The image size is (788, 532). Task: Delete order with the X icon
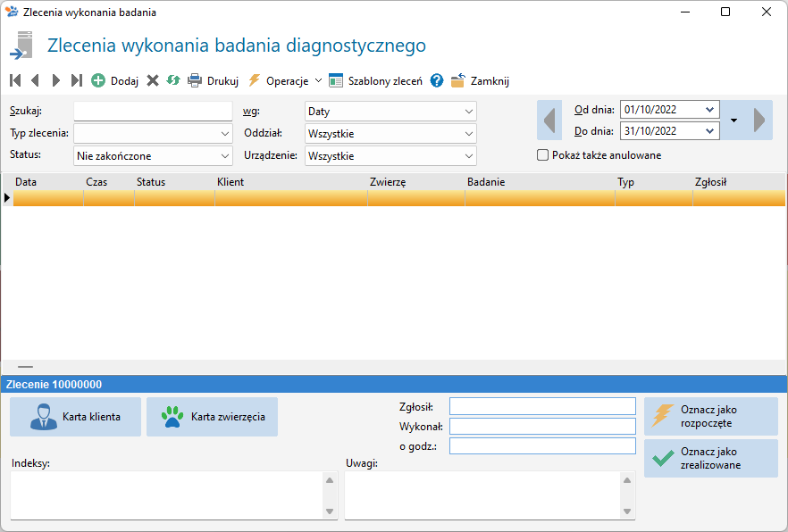point(153,80)
